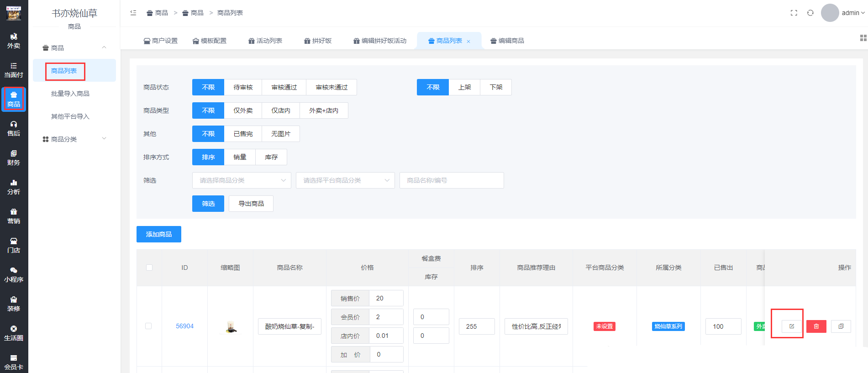The height and width of the screenshot is (373, 868).
Task: Click the thumbnail of 酸奶烧仙草
Action: [231, 326]
